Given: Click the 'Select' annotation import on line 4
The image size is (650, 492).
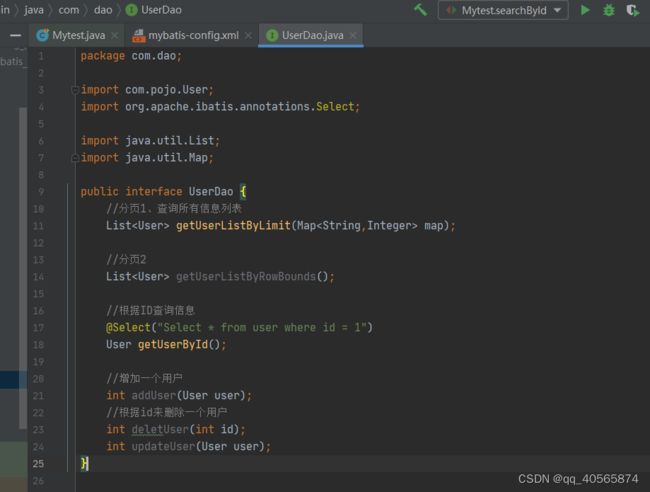Looking at the screenshot, I should point(335,107).
